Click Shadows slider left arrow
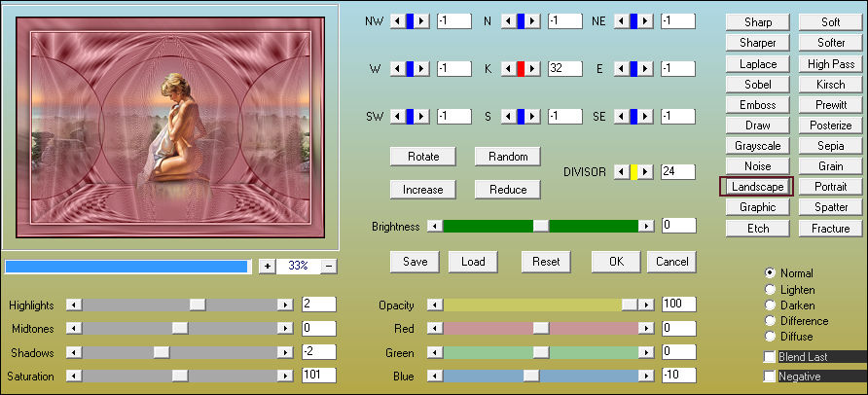Viewport: 868px width, 395px height. tap(74, 352)
